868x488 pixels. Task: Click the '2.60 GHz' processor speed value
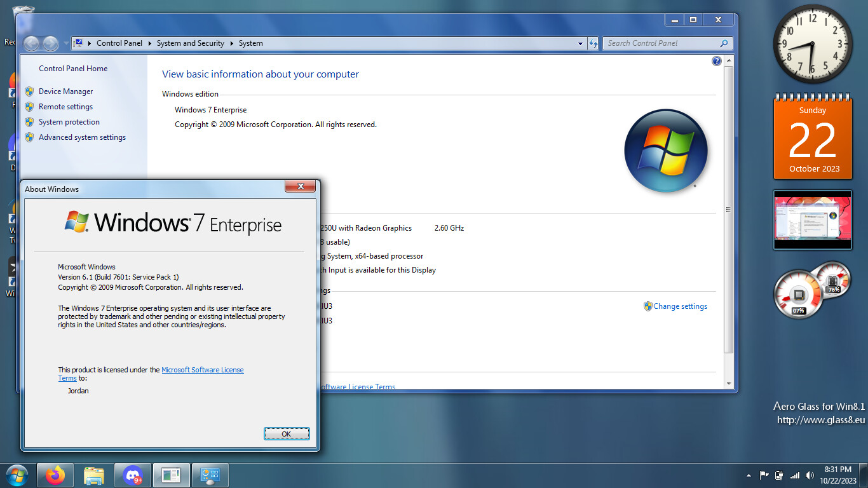point(449,228)
